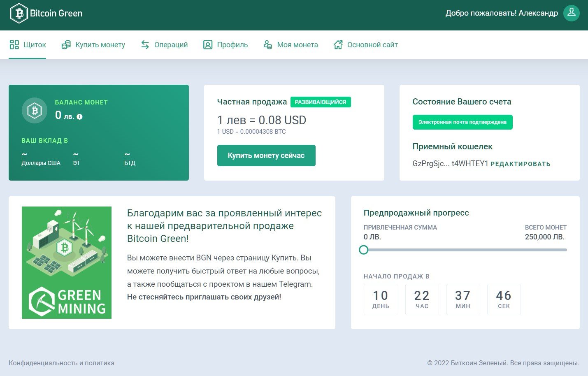
Task: Click the БАЛАНС МОНЕТ label
Action: [81, 102]
